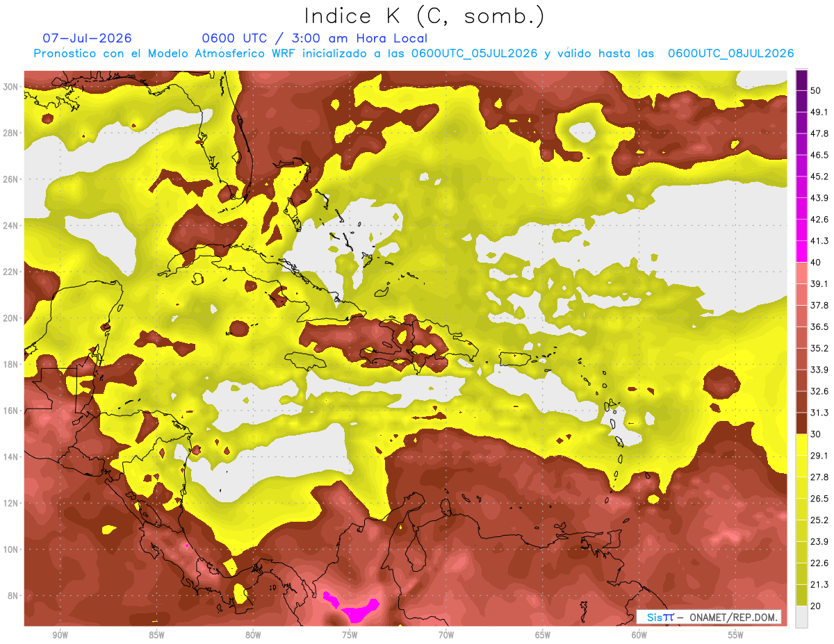Click the "18N" latitude label
The image size is (834, 644).
[10, 364]
